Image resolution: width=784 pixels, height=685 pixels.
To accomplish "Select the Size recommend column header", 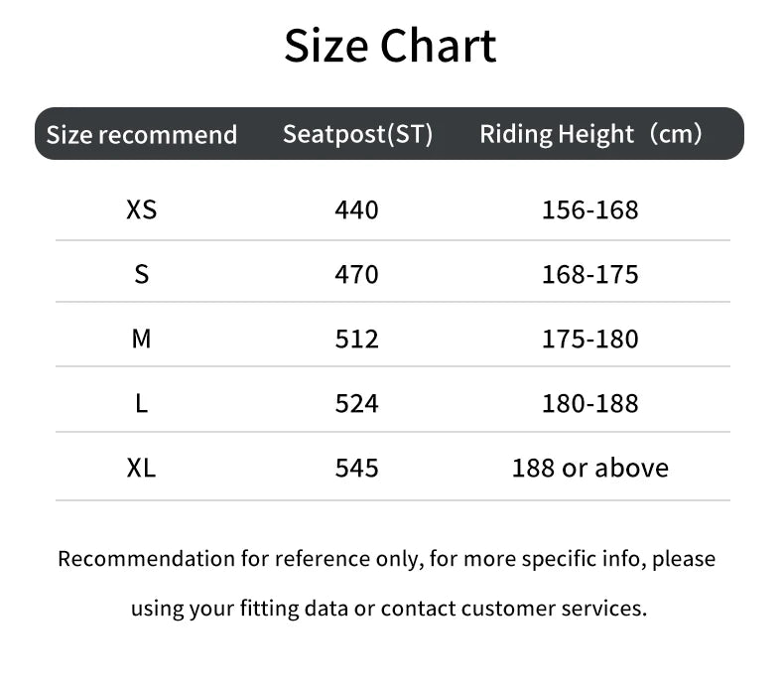I will tap(142, 134).
